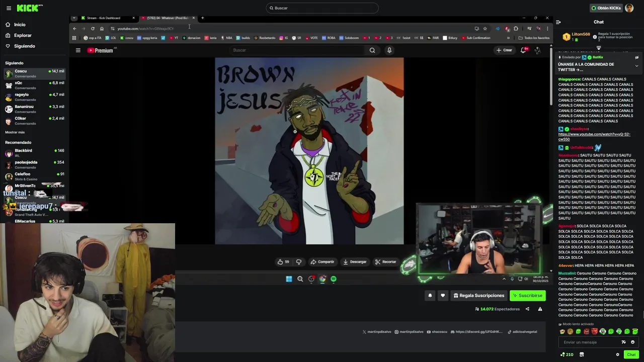The image size is (644, 362).
Task: Click Recortar under the YouTube video
Action: pos(385,262)
